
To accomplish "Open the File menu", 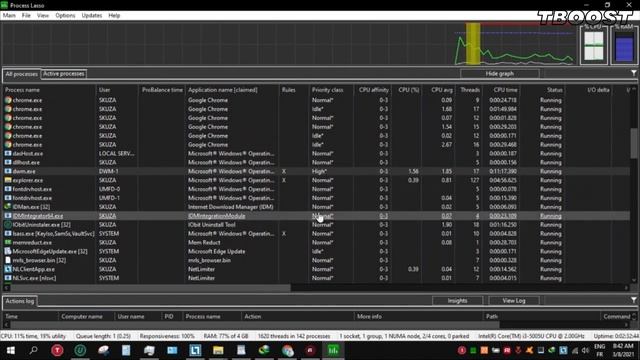I will (x=26, y=16).
